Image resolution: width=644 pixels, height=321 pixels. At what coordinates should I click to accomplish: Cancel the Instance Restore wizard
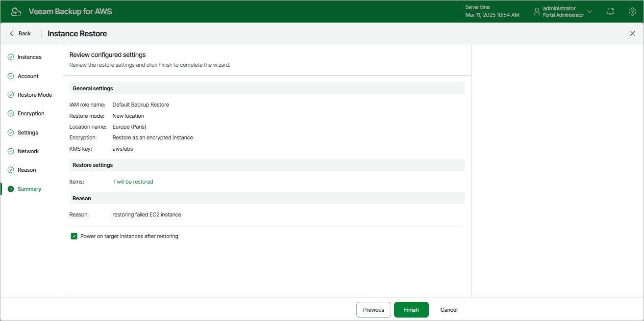[x=448, y=310]
